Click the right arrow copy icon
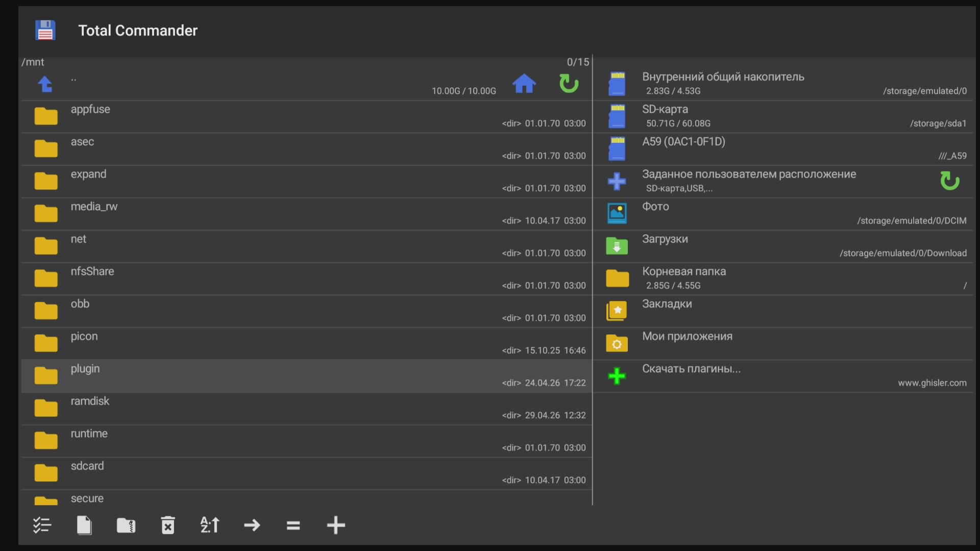This screenshot has height=551, width=980. pyautogui.click(x=252, y=525)
